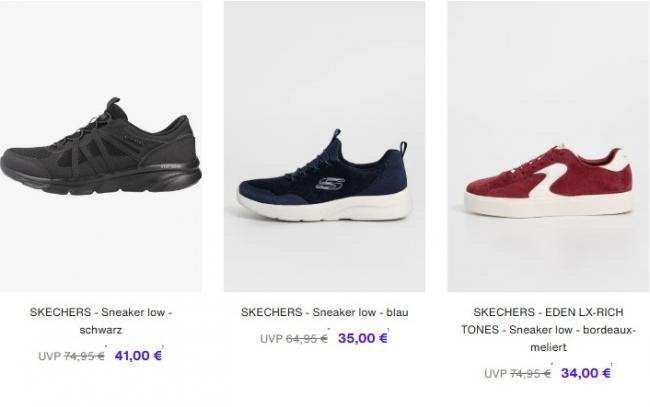Click the heel pull tab of the blue sneaker

point(403,148)
